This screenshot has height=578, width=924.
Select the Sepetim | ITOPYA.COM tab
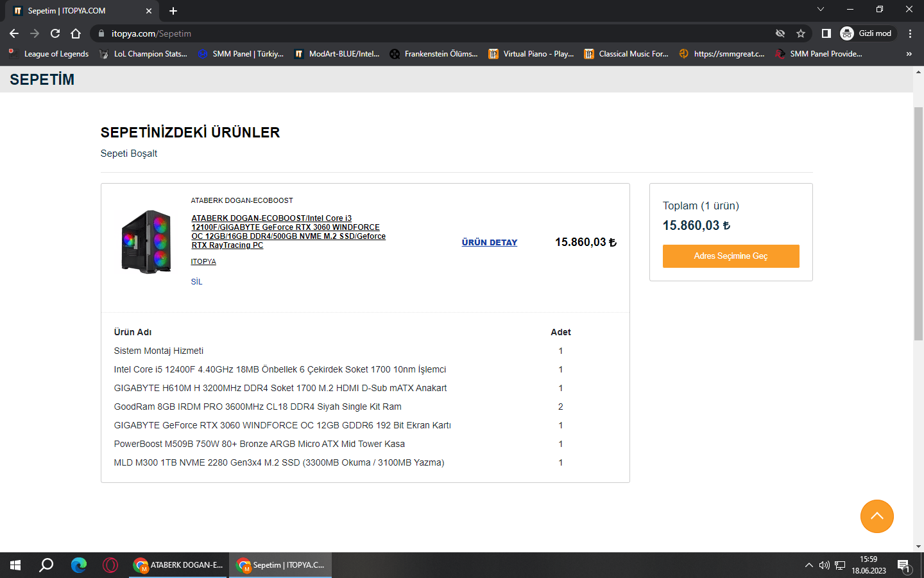click(83, 11)
